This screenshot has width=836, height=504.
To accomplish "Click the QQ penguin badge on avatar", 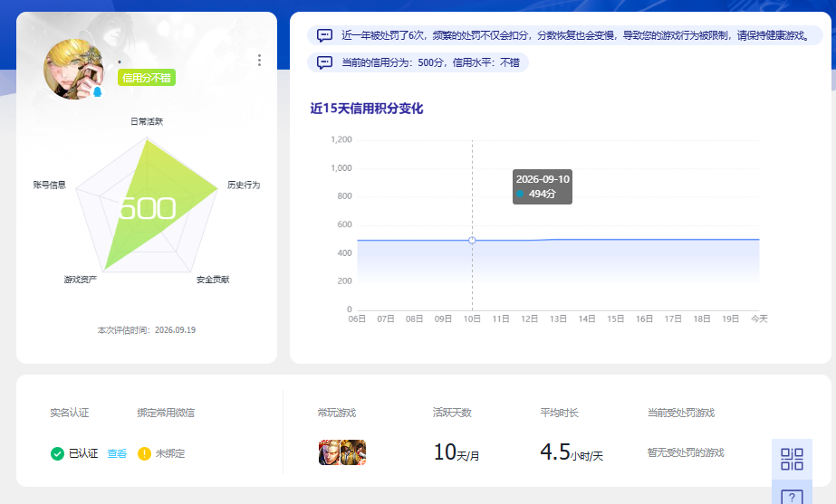I will click(98, 91).
